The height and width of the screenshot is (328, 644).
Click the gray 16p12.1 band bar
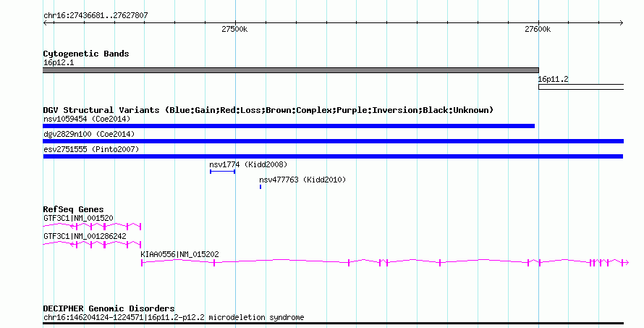click(x=291, y=70)
